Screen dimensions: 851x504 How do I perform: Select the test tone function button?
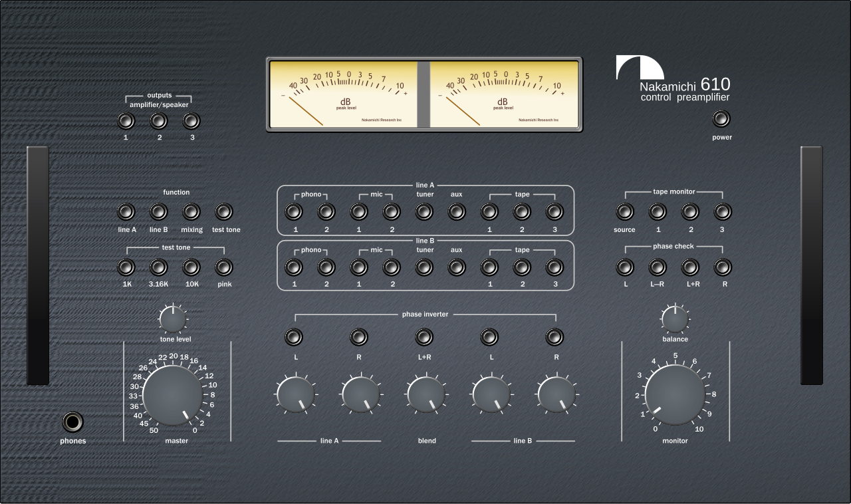coord(224,212)
